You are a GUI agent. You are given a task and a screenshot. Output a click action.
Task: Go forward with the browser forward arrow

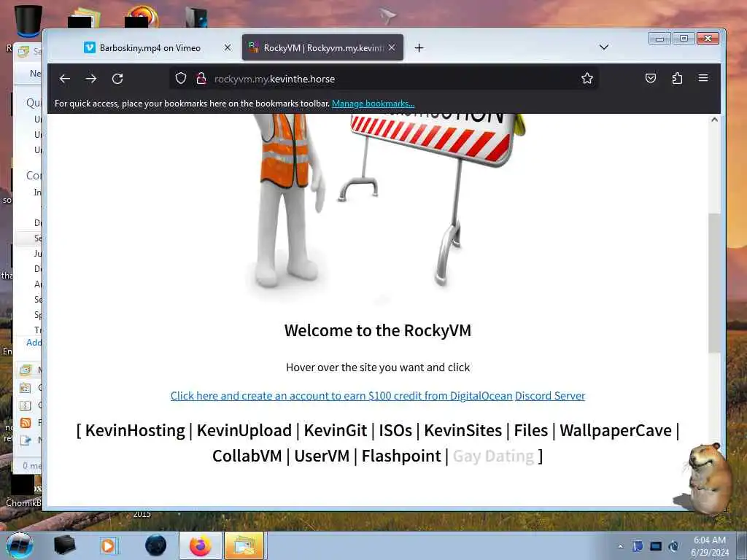point(91,79)
